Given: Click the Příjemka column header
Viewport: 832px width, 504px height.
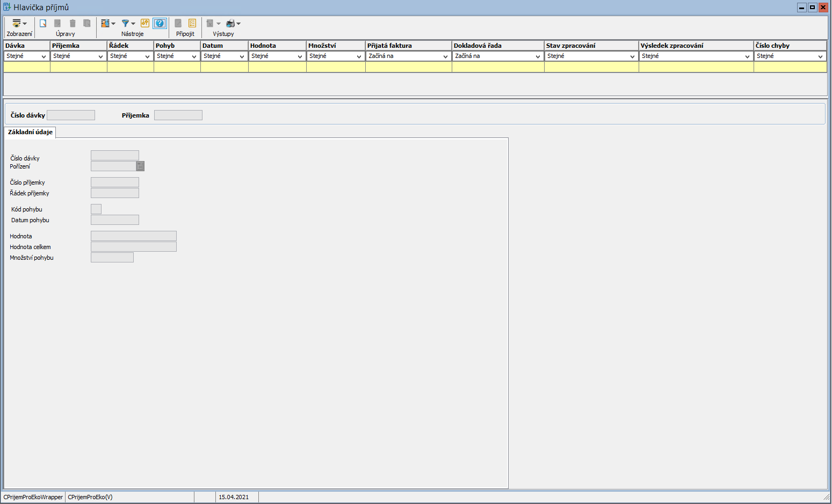Looking at the screenshot, I should tap(78, 46).
